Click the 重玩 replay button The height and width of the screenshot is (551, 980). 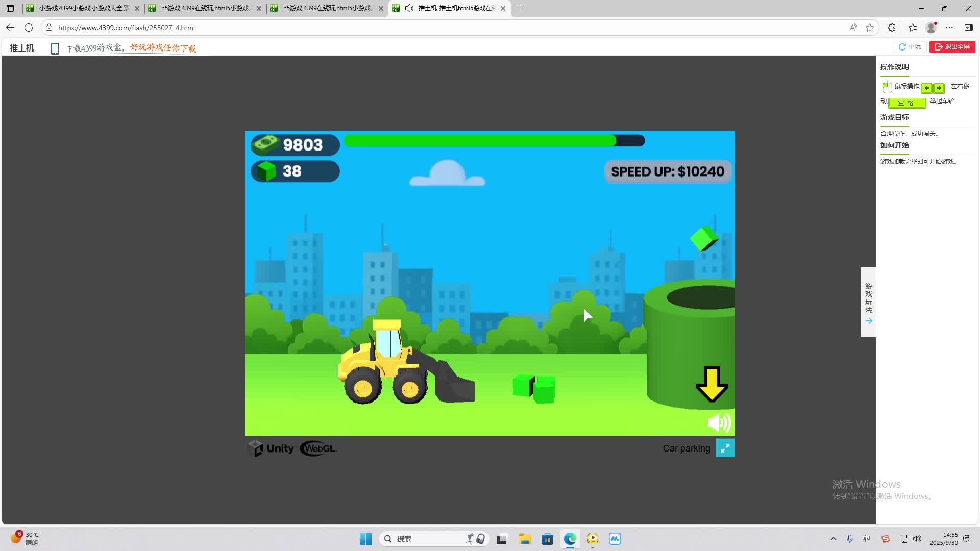pos(910,47)
